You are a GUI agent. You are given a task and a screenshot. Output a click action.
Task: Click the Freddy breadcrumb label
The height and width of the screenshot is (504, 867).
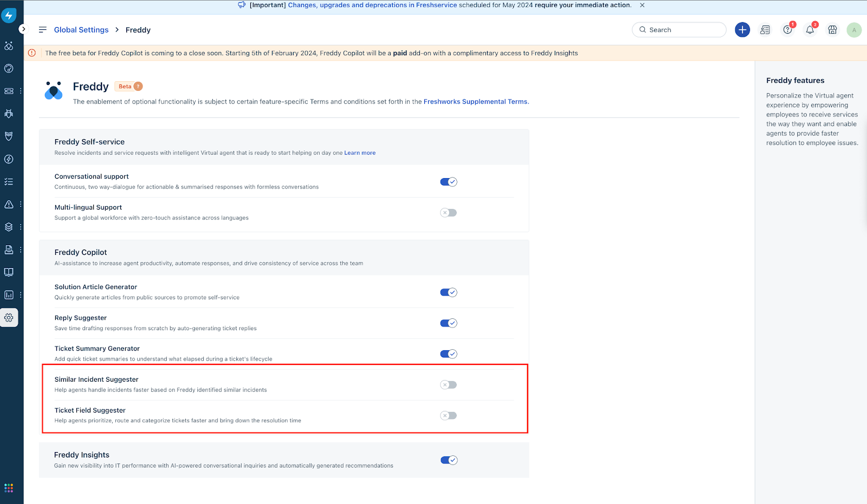click(x=138, y=30)
